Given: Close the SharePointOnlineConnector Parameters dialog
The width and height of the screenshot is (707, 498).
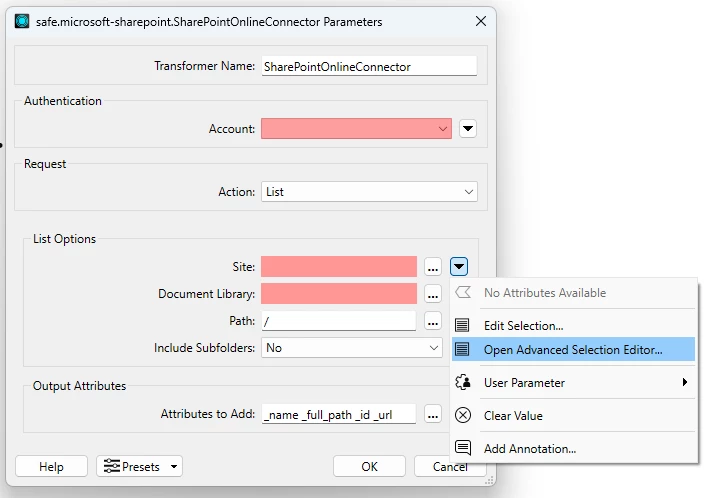Looking at the screenshot, I should [x=481, y=21].
